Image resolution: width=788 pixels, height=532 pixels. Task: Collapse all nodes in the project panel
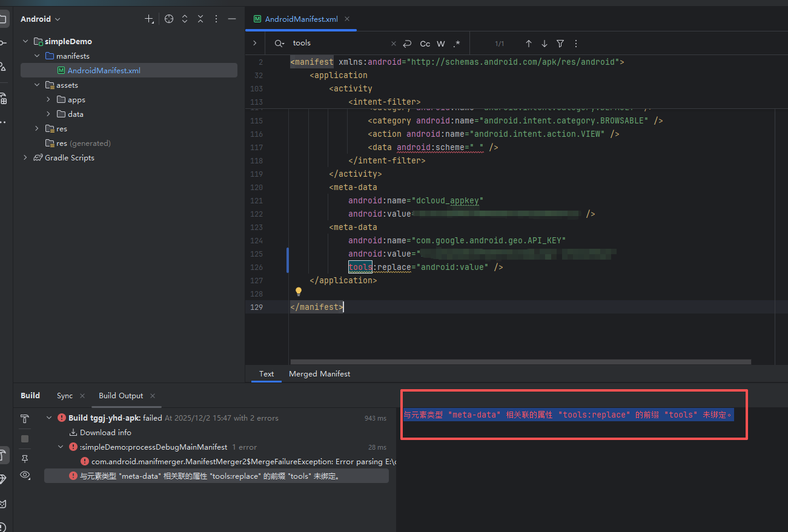tap(200, 19)
